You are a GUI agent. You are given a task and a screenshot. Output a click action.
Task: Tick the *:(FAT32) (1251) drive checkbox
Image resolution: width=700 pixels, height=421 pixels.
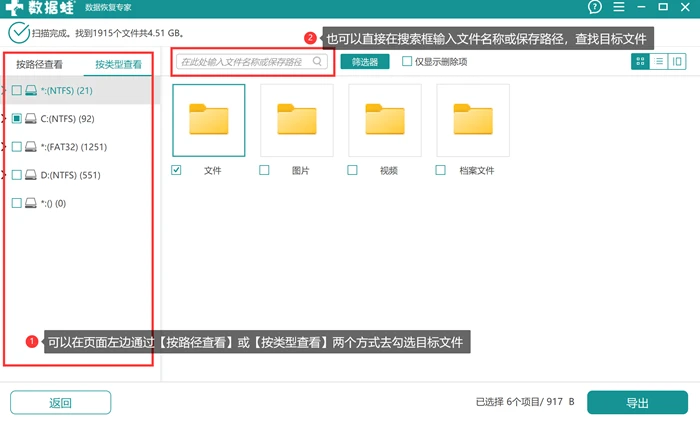[17, 147]
